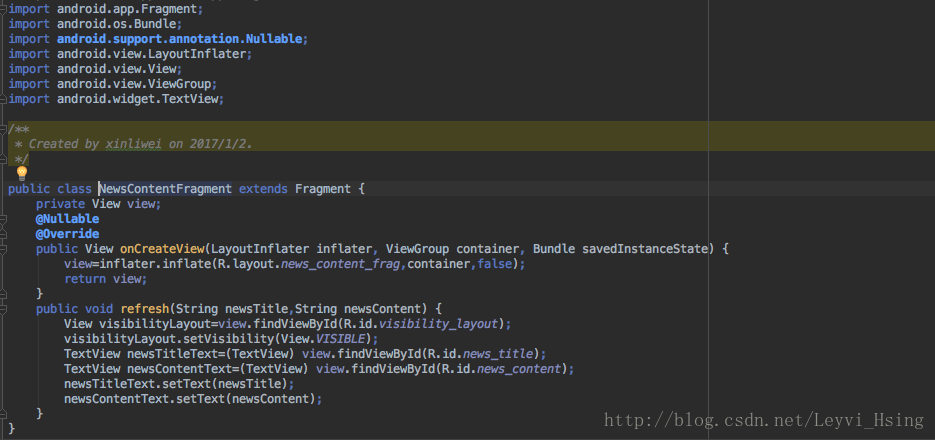Click the 'private View view;' declaration
This screenshot has width=935, height=440.
(98, 204)
